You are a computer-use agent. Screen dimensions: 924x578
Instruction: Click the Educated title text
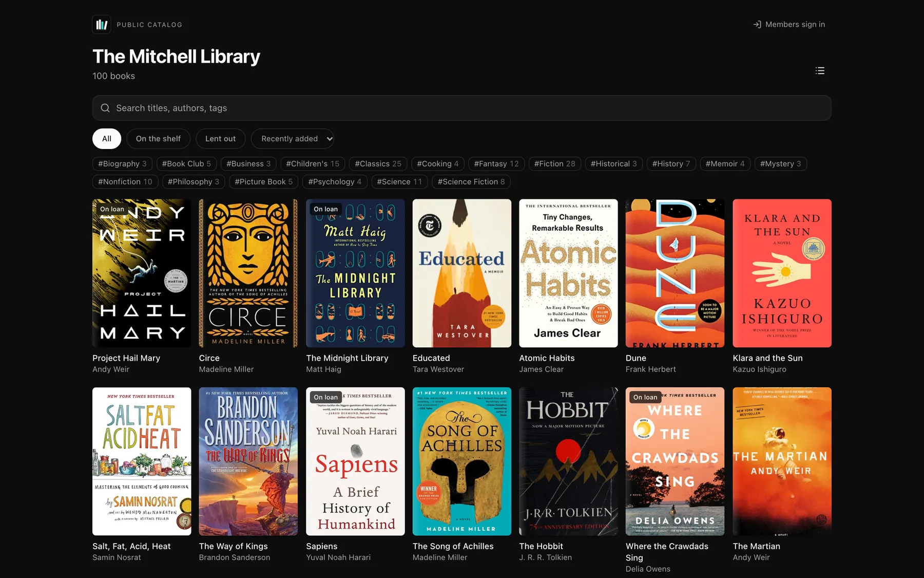(431, 358)
